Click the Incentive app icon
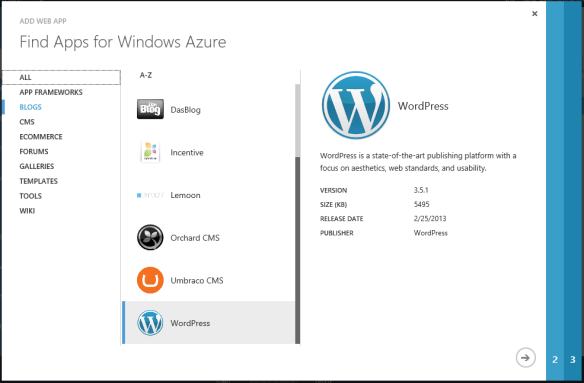This screenshot has height=383, width=584. pos(150,152)
